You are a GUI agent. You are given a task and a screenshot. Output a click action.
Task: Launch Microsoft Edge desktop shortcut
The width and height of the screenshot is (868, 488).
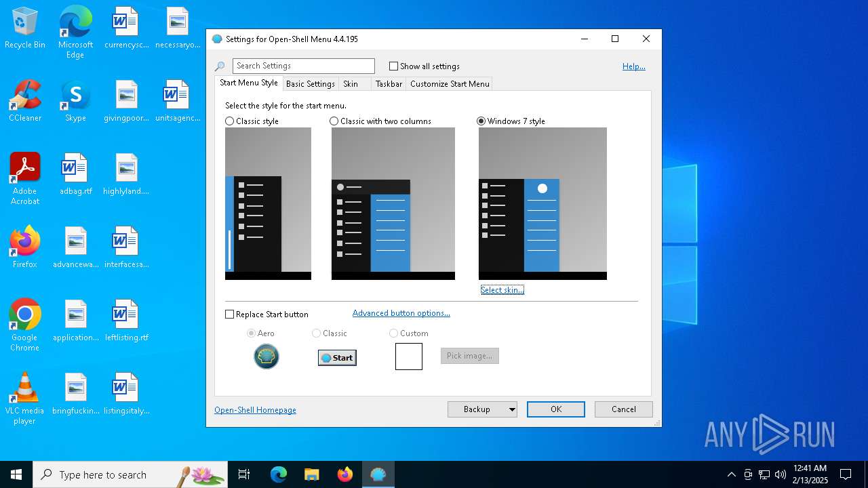point(75,33)
